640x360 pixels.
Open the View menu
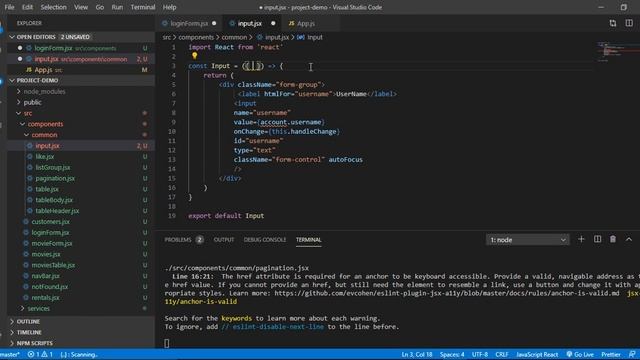tap(81, 7)
